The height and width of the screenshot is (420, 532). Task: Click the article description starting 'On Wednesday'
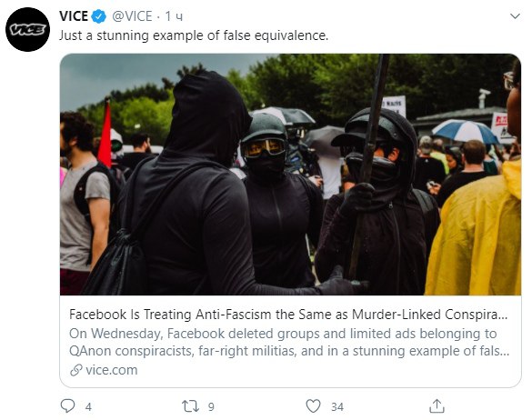coord(289,342)
